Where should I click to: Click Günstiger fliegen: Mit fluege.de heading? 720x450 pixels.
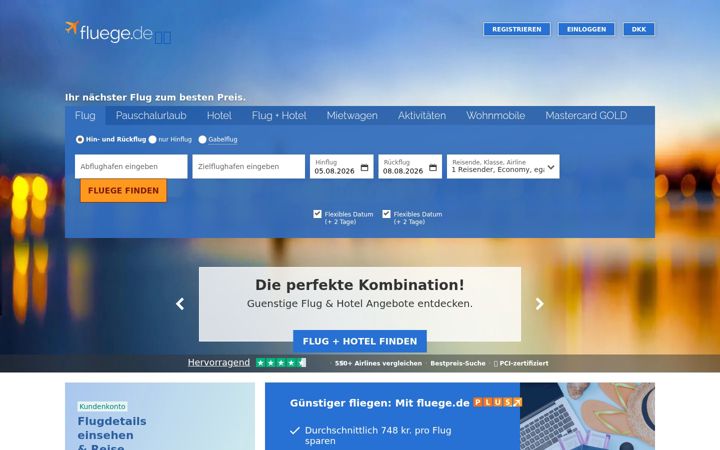pyautogui.click(x=380, y=403)
